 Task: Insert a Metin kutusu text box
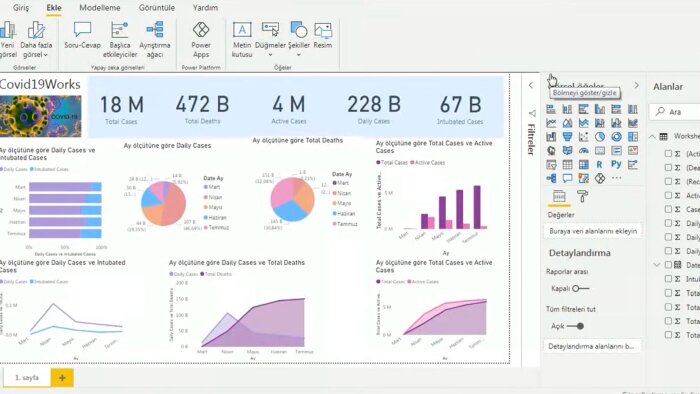(242, 40)
